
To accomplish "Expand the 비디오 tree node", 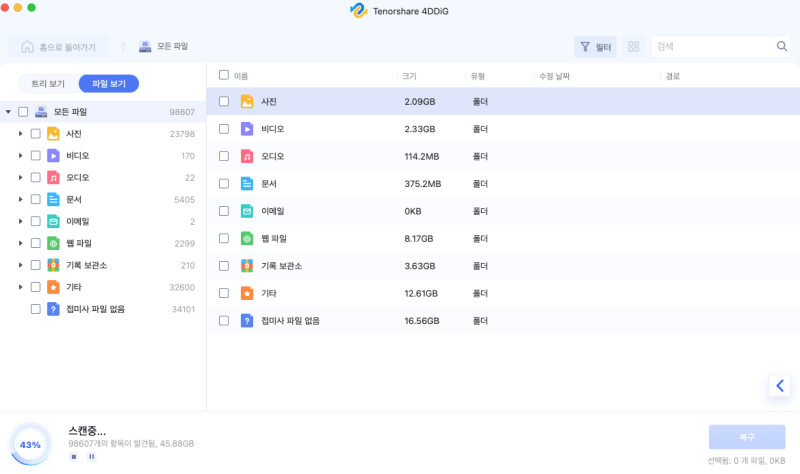I will pyautogui.click(x=20, y=156).
